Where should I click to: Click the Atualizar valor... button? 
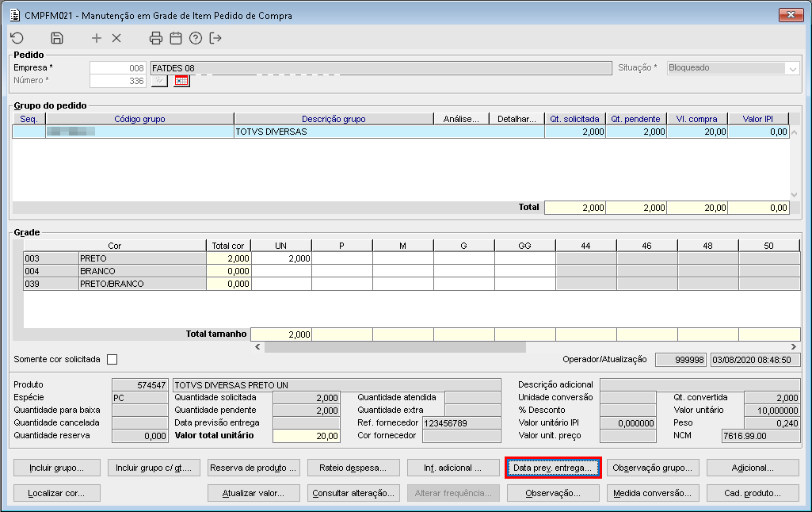pos(254,493)
